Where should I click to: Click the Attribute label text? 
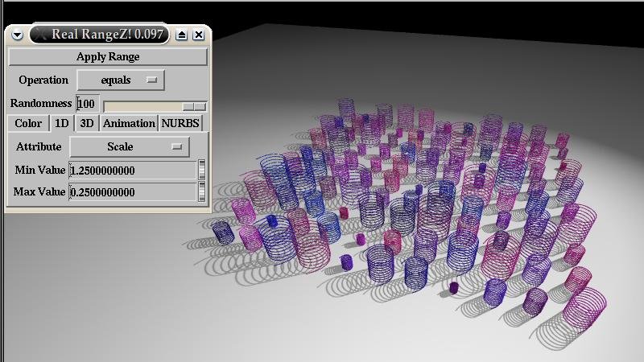point(39,147)
